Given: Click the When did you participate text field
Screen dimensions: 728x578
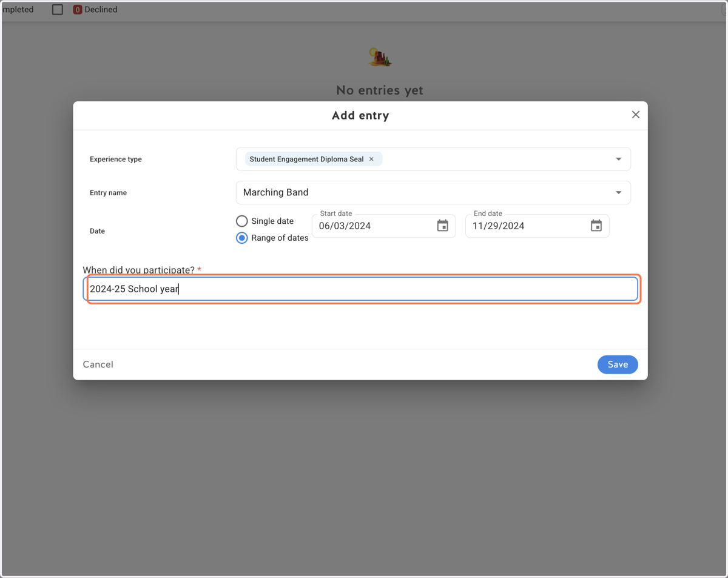Looking at the screenshot, I should 360,289.
